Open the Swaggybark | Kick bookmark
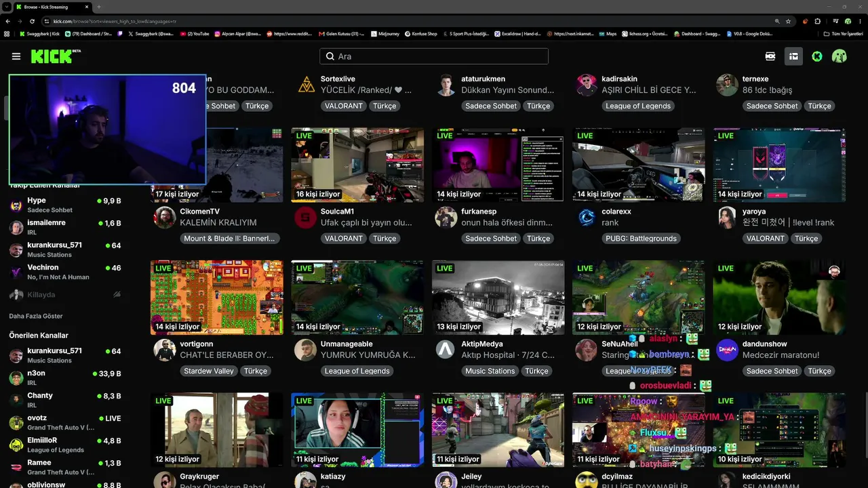The height and width of the screenshot is (488, 868). click(x=39, y=33)
